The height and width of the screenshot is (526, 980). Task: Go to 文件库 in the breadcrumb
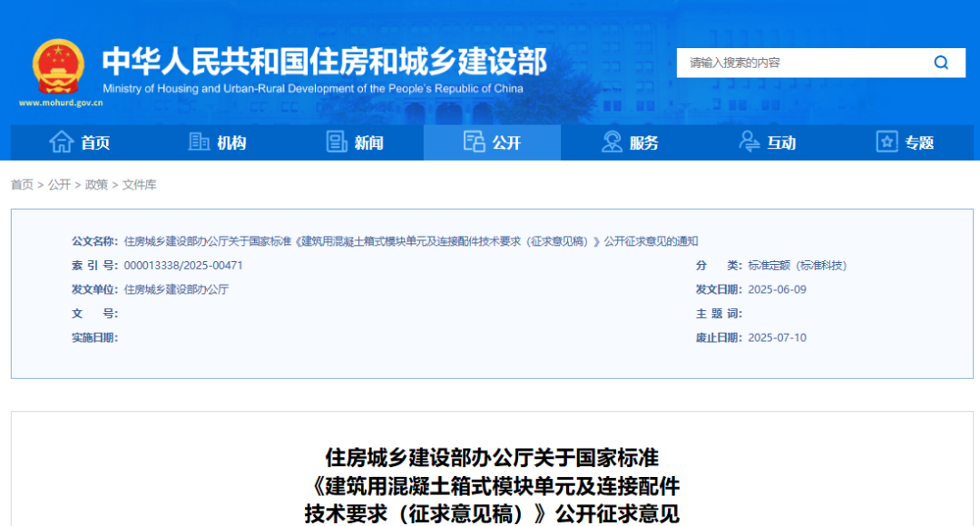[x=140, y=184]
